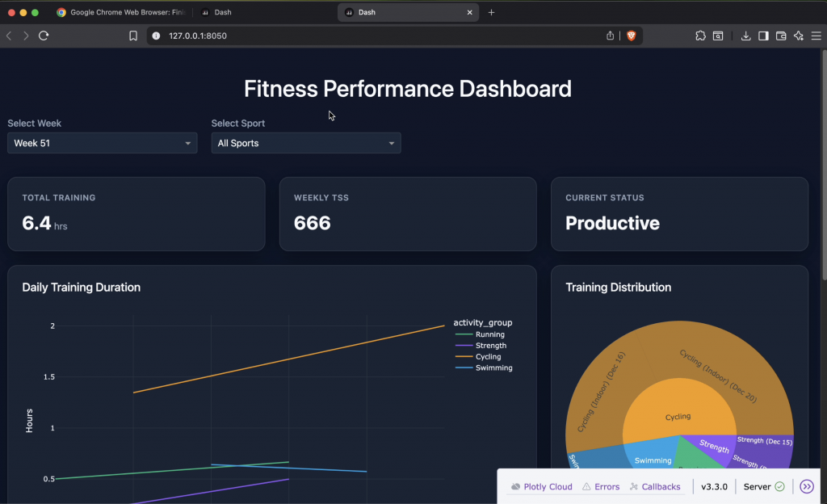The width and height of the screenshot is (827, 504).
Task: Open the Week 51 dropdown
Action: (x=102, y=143)
